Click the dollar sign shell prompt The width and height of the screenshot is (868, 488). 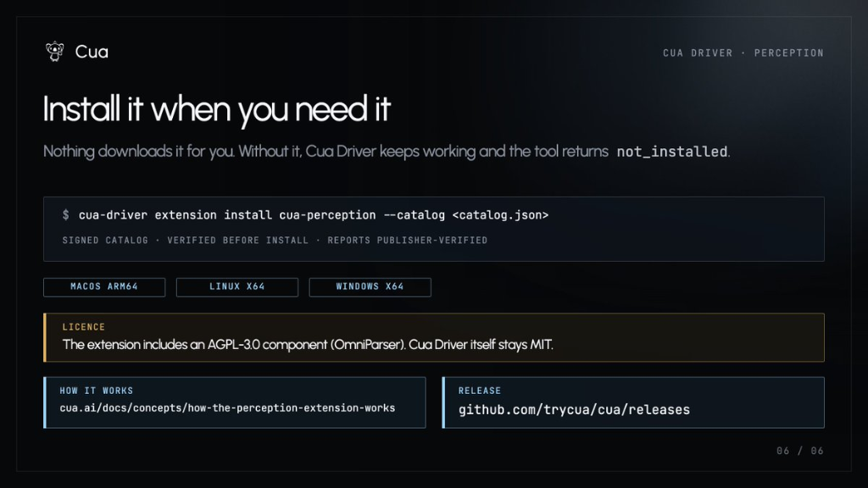pyautogui.click(x=66, y=214)
